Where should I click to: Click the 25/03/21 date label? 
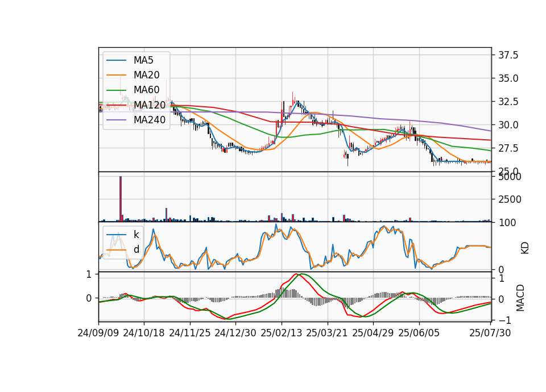click(327, 333)
